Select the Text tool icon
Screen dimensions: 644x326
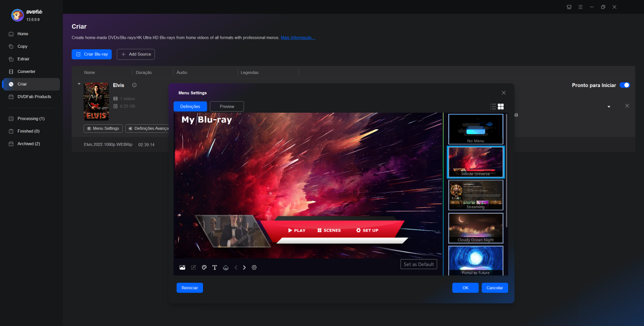click(x=214, y=267)
